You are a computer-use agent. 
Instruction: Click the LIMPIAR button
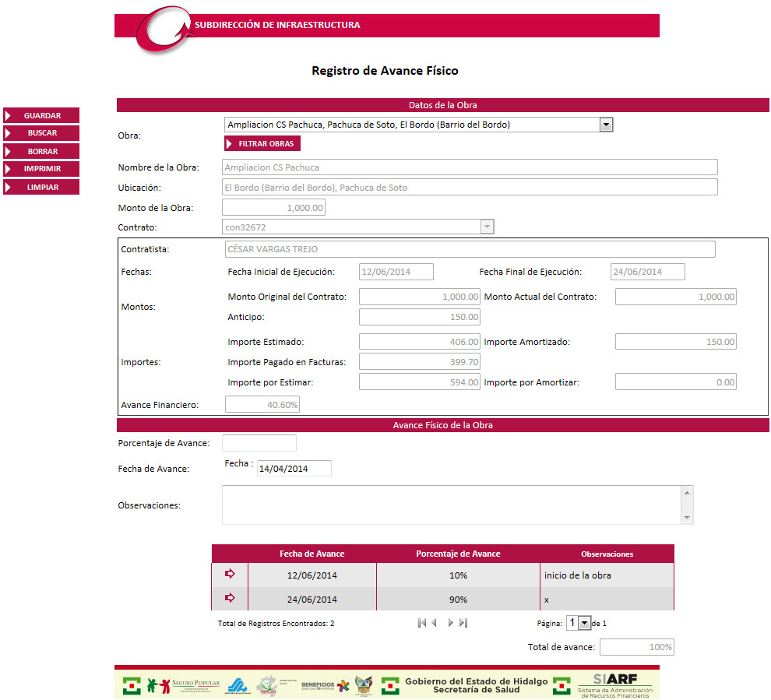point(42,188)
